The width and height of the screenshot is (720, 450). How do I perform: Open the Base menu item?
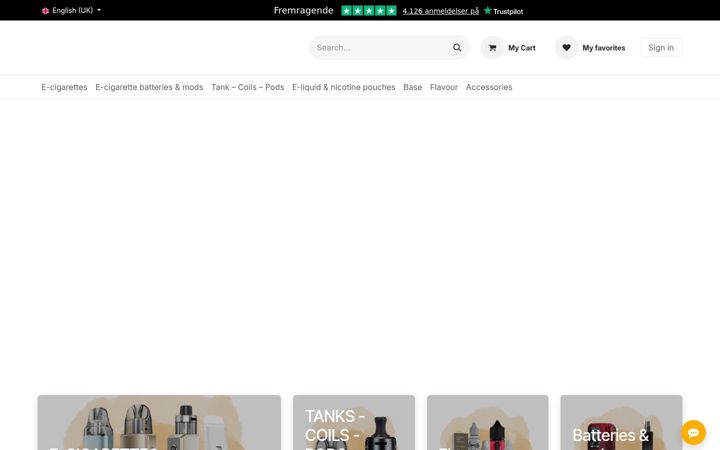pyautogui.click(x=412, y=87)
